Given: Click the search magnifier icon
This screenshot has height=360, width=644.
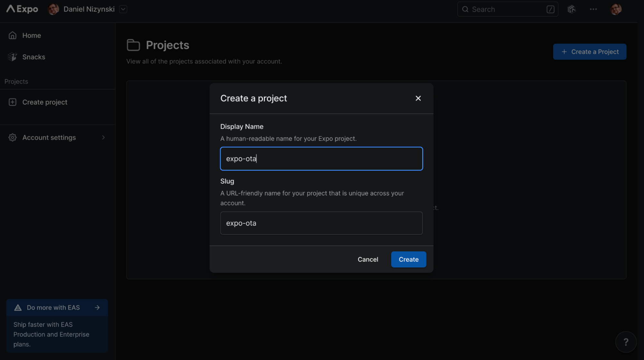Looking at the screenshot, I should coord(465,9).
